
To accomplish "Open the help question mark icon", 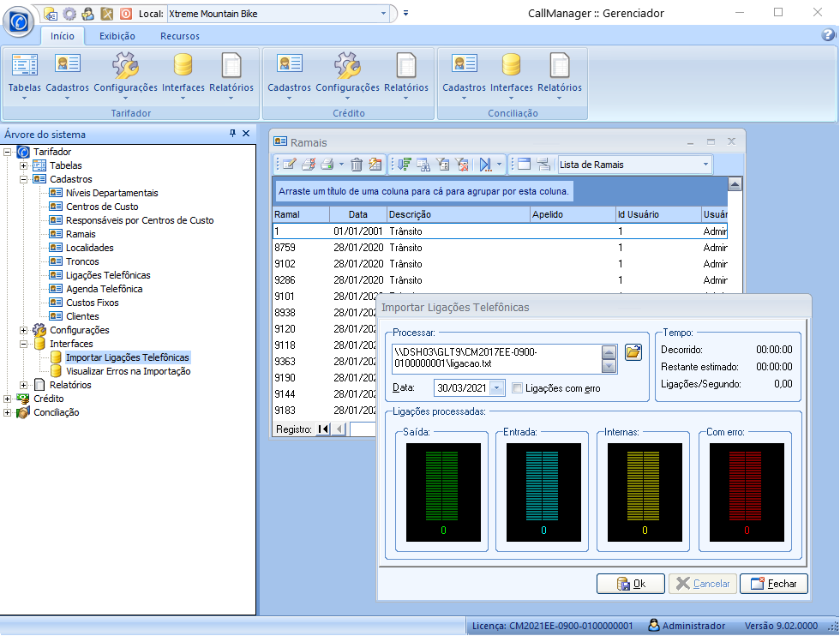I will tap(828, 35).
